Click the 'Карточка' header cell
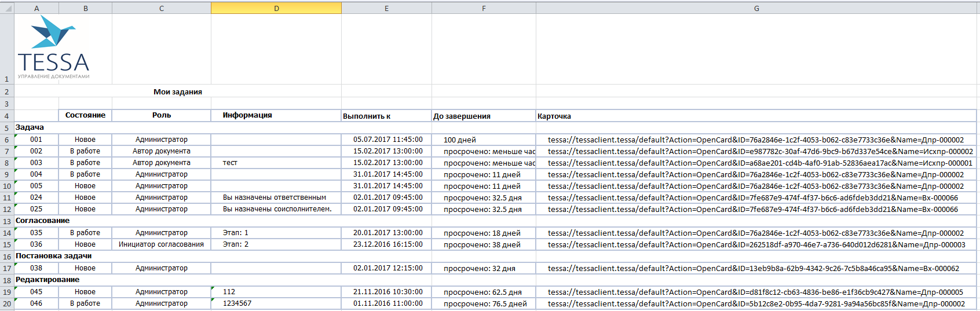This screenshot has height=311, width=980. tap(554, 116)
